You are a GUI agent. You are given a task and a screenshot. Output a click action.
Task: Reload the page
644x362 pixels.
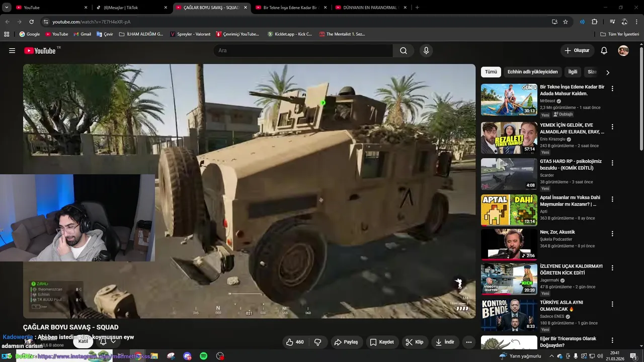click(x=31, y=22)
